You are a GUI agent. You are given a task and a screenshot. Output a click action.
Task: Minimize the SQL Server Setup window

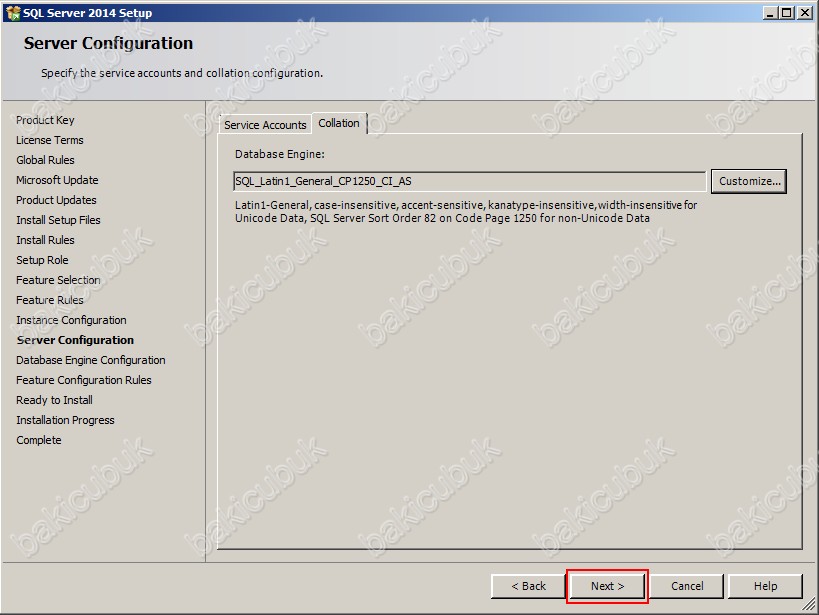click(769, 13)
